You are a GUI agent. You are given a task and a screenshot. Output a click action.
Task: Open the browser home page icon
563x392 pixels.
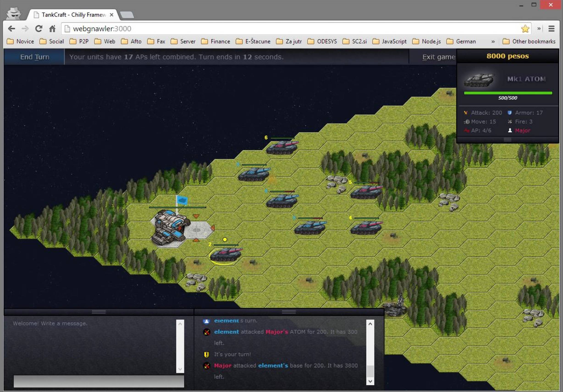pos(52,29)
